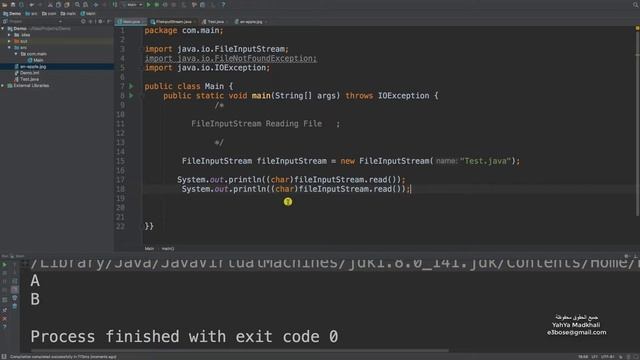Click the Run panel help question icon
The width and height of the screenshot is (640, 360).
[4, 327]
